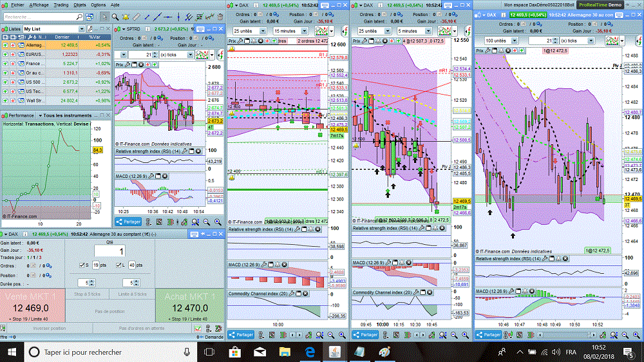Select the ruler measurement tool
This screenshot has height=362, width=644.
click(136, 17)
